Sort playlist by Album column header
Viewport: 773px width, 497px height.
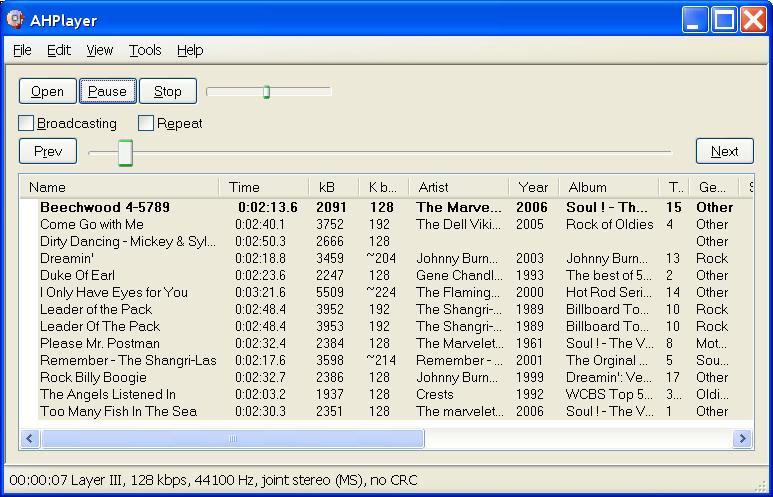point(609,187)
